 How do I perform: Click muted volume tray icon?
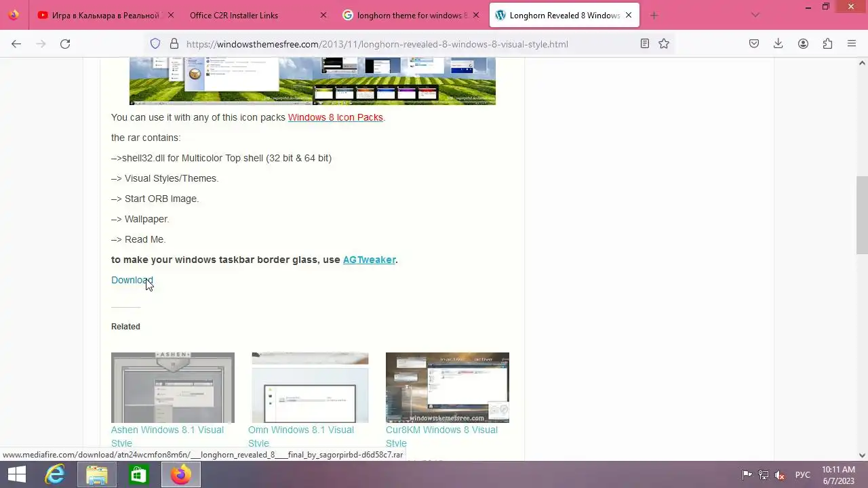tap(781, 474)
